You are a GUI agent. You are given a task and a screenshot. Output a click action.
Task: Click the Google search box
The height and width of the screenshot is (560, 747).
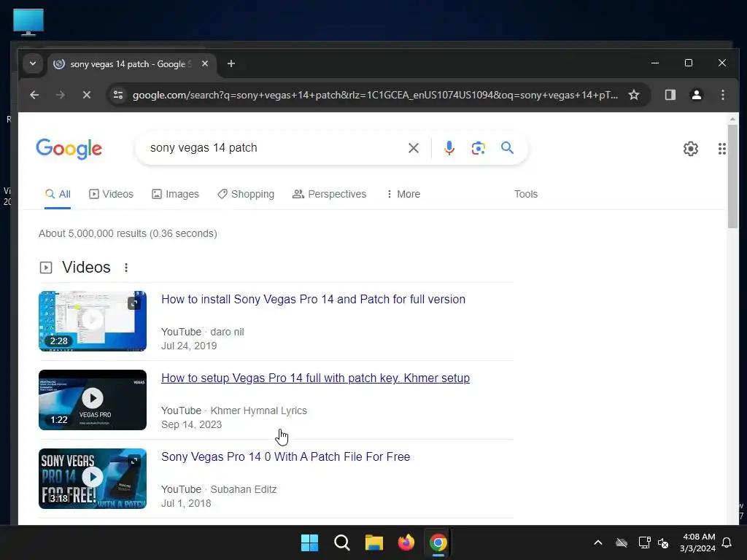pos(276,148)
